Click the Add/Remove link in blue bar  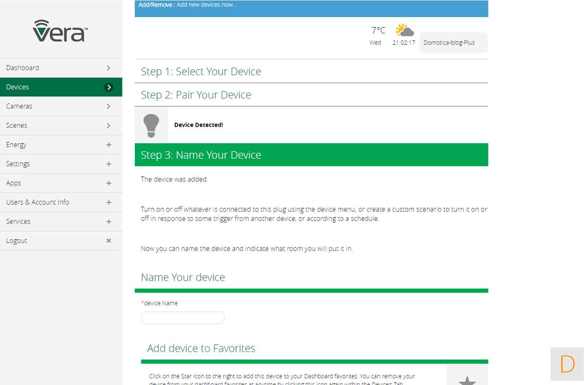156,5
